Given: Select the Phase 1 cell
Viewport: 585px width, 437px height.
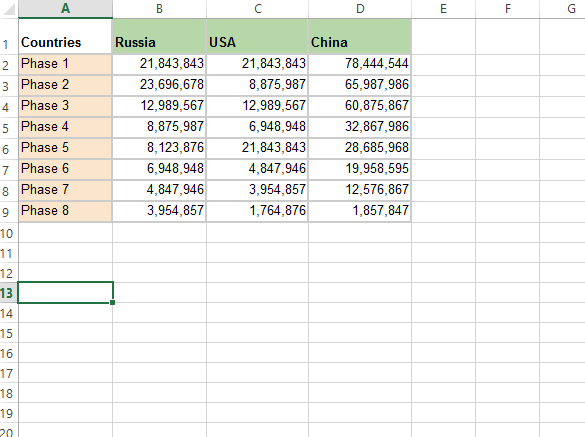Looking at the screenshot, I should click(x=65, y=65).
